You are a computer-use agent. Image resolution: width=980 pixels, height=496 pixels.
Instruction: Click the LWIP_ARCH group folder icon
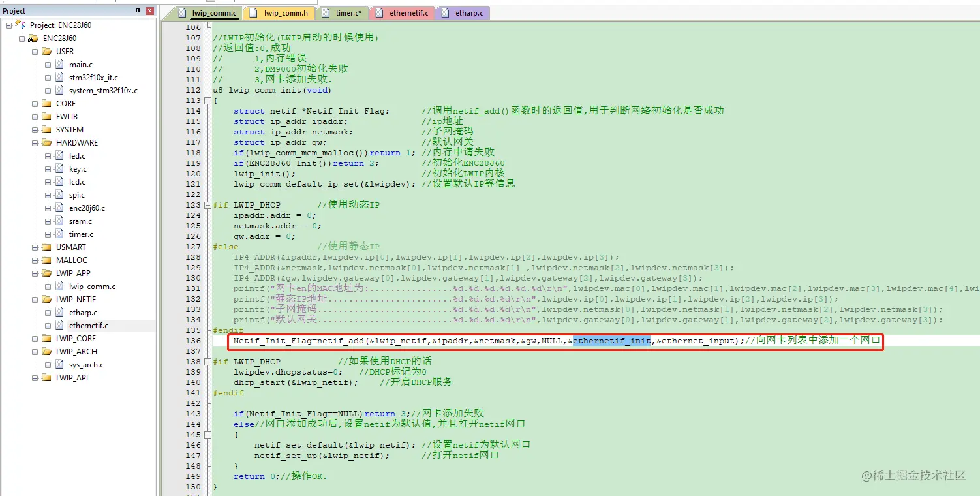[x=46, y=352]
